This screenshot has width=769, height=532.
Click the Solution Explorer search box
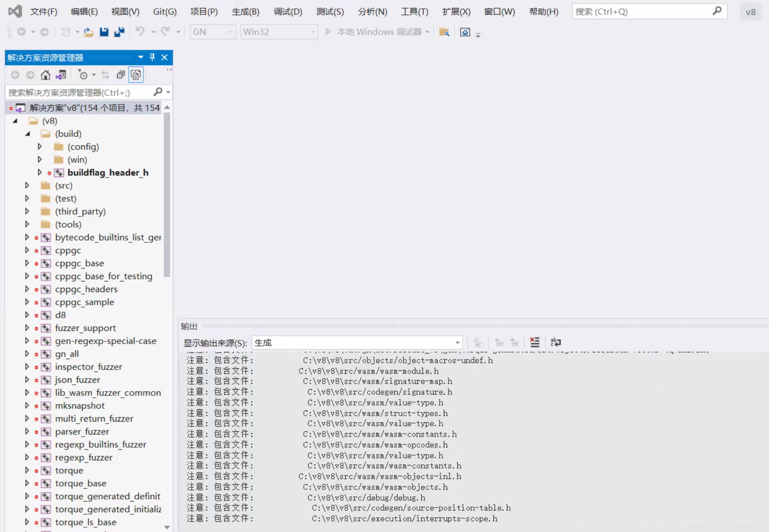(x=79, y=92)
